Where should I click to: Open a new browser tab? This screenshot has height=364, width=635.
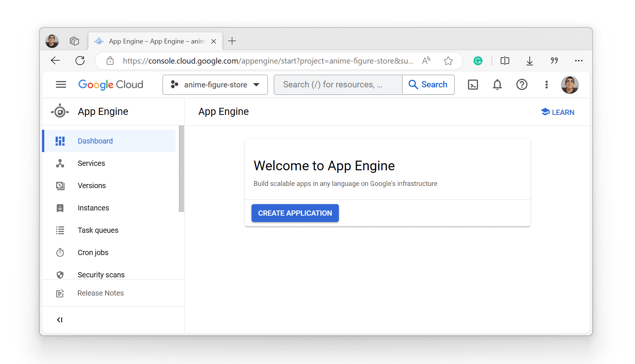(232, 41)
